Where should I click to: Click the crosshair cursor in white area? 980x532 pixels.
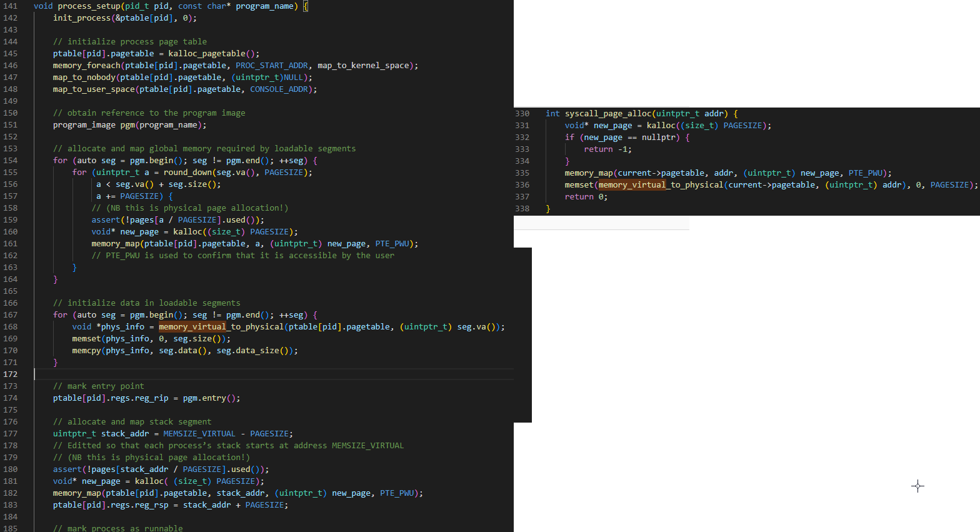[x=917, y=486]
